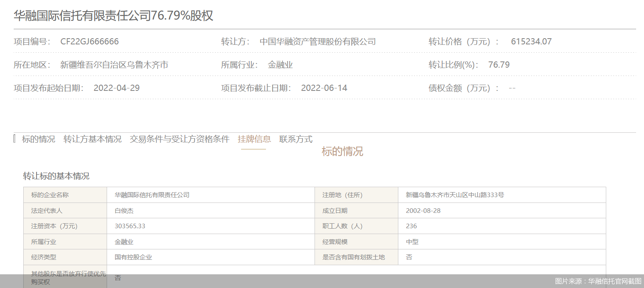
Task: Click 标的企业名称 label cell
Action: click(65, 195)
